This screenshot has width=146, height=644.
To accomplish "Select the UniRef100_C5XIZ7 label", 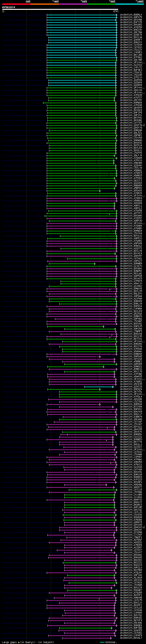I will (x=131, y=50).
